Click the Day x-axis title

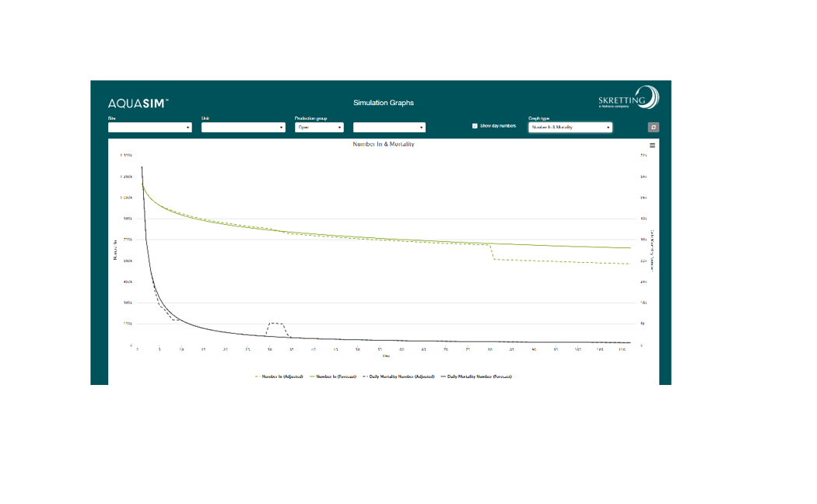click(x=384, y=356)
